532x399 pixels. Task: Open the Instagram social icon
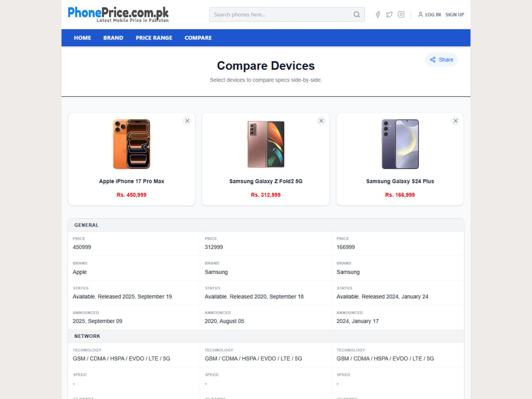coord(401,14)
